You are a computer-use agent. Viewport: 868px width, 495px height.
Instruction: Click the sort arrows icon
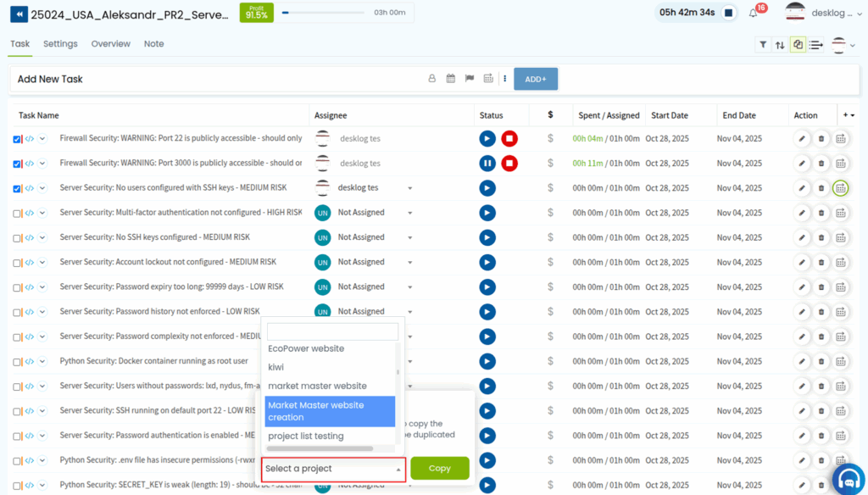click(x=780, y=45)
